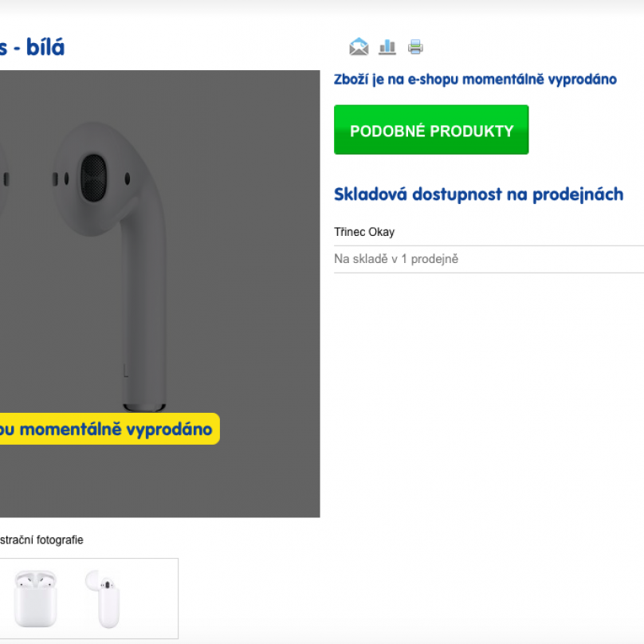
Task: Click the printer icon to print page
Action: (415, 47)
